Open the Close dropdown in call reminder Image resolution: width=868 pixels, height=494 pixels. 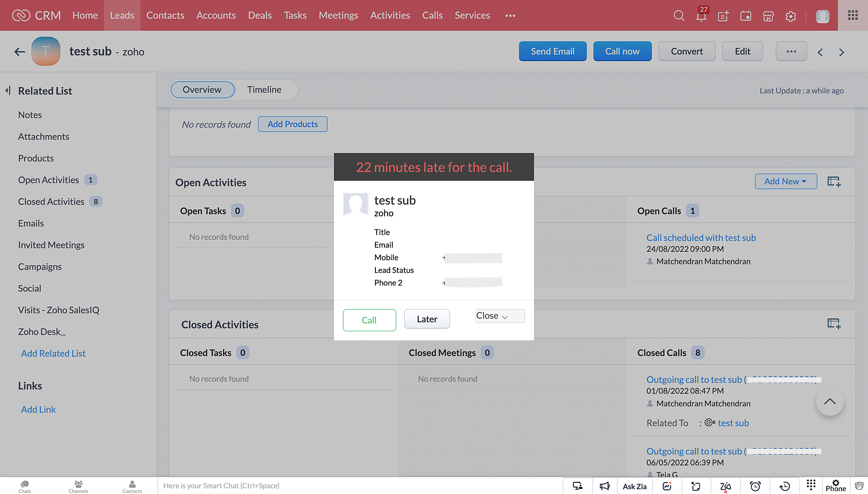pos(500,316)
